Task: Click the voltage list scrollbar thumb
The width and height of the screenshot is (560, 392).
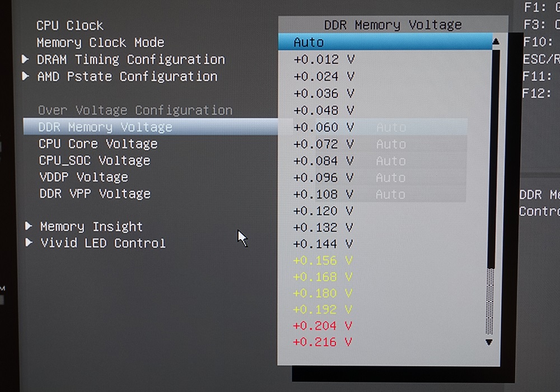Action: tap(492, 159)
